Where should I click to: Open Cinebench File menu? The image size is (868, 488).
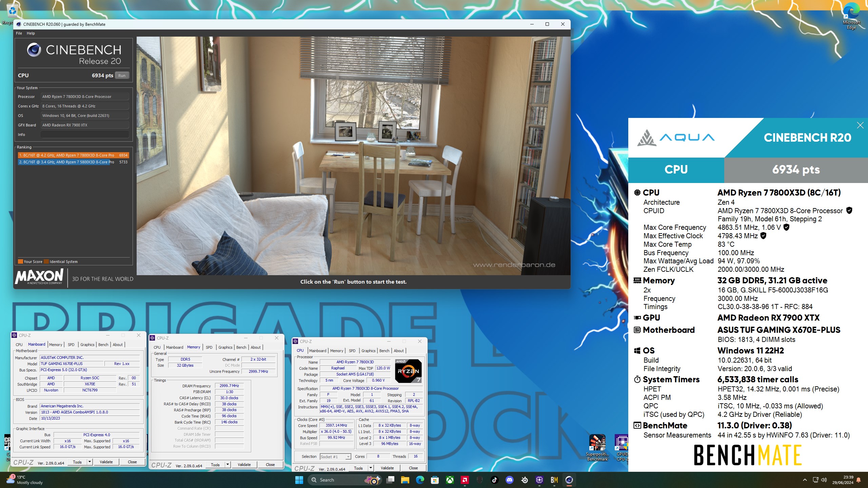19,33
